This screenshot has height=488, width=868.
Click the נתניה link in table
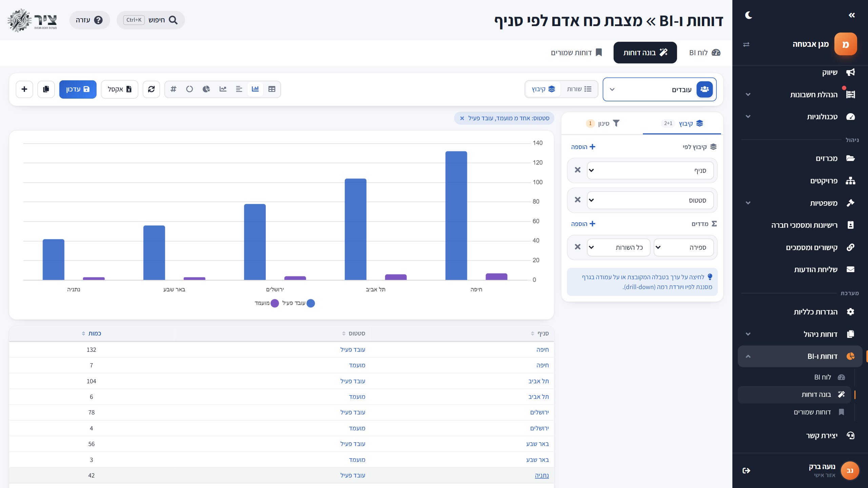[x=542, y=475]
